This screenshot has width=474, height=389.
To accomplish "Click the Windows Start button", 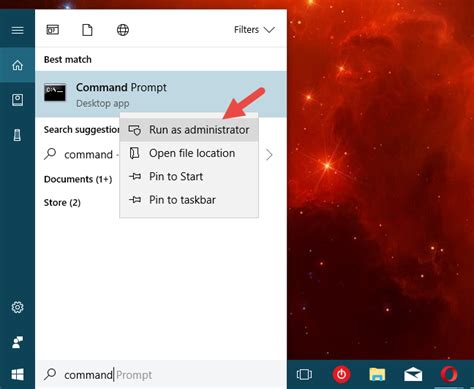I will tap(17, 375).
